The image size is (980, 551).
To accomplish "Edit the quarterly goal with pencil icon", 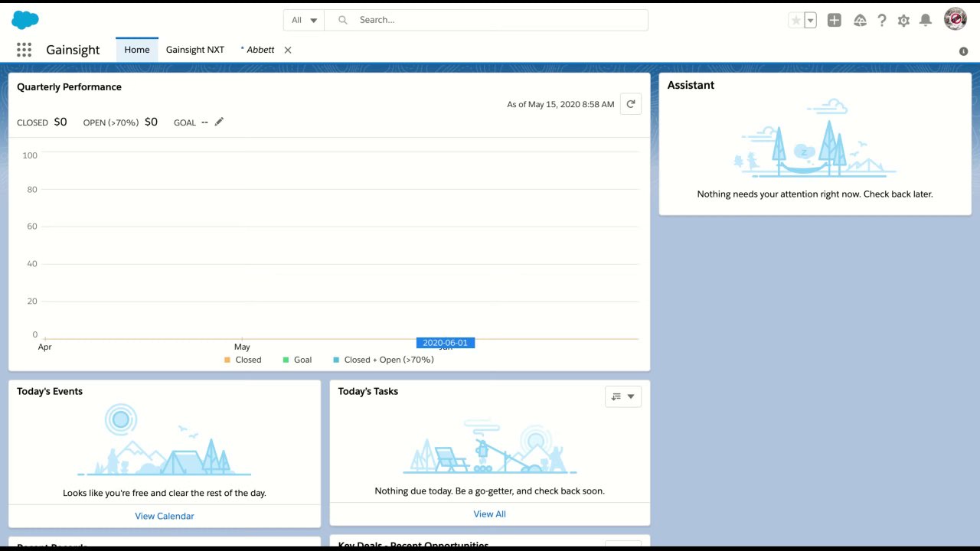I will click(219, 122).
